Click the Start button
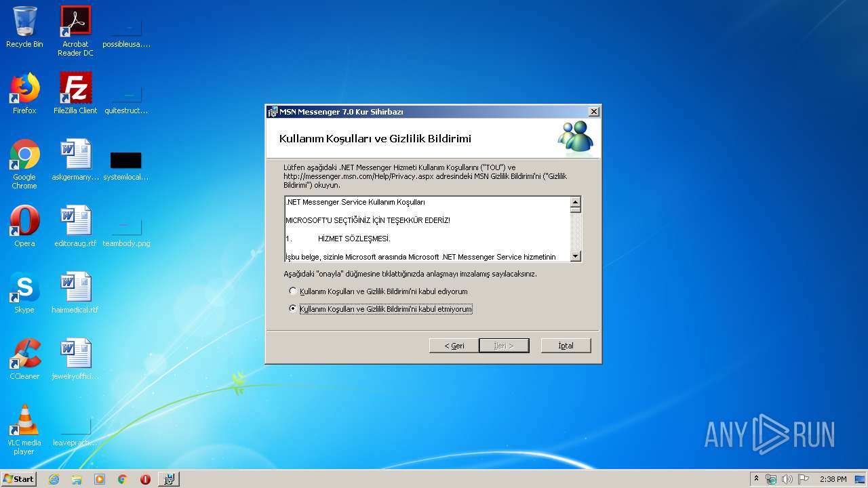This screenshot has height=488, width=868. click(x=18, y=479)
